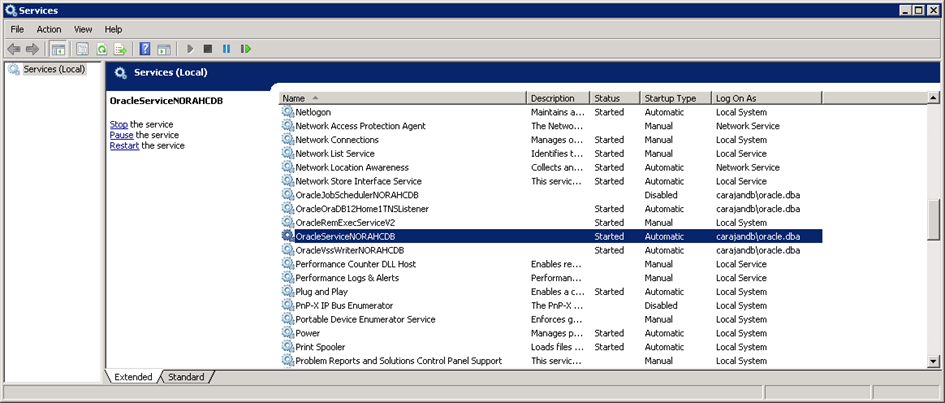Viewport: 945px width, 403px height.
Task: Click gear icon beside Plug and Play
Action: coord(287,291)
